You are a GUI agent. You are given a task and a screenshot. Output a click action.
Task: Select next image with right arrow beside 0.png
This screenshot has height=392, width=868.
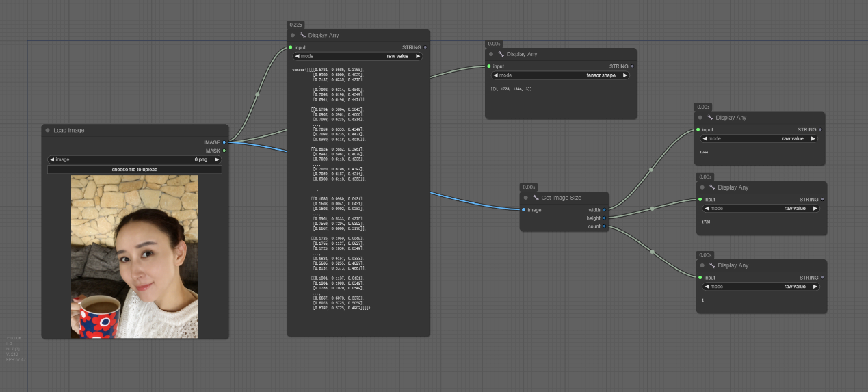217,159
